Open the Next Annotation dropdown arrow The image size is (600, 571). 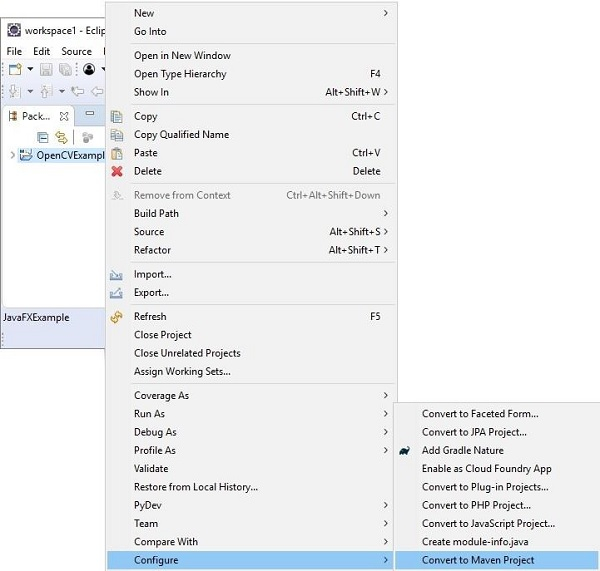(x=30, y=92)
